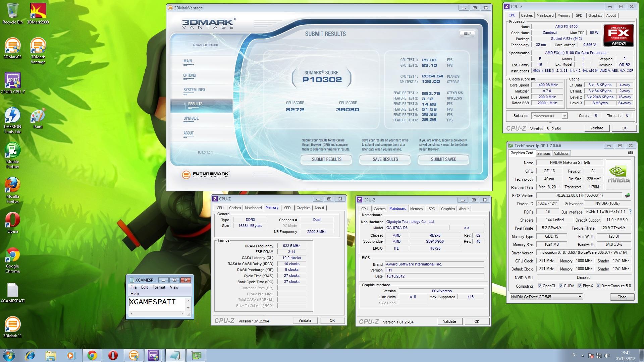Click the GPU-Z screenshot camera icon

(x=630, y=153)
